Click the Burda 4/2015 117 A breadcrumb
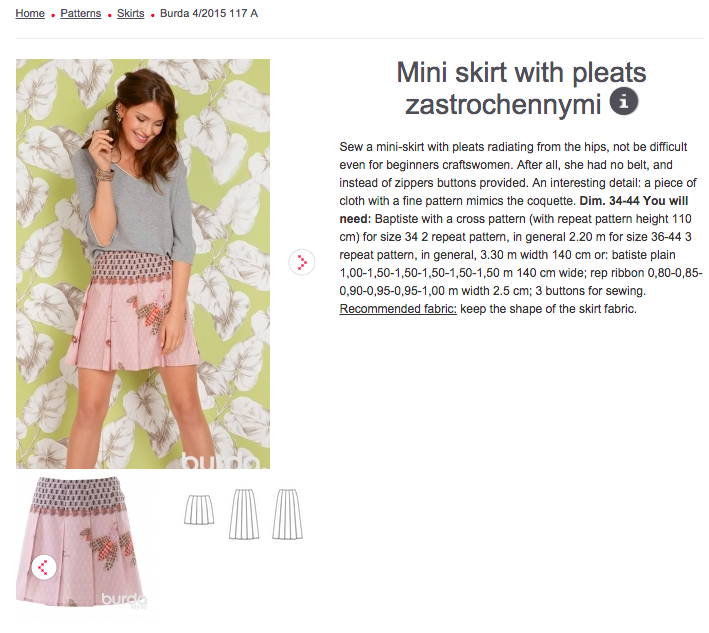 click(209, 14)
